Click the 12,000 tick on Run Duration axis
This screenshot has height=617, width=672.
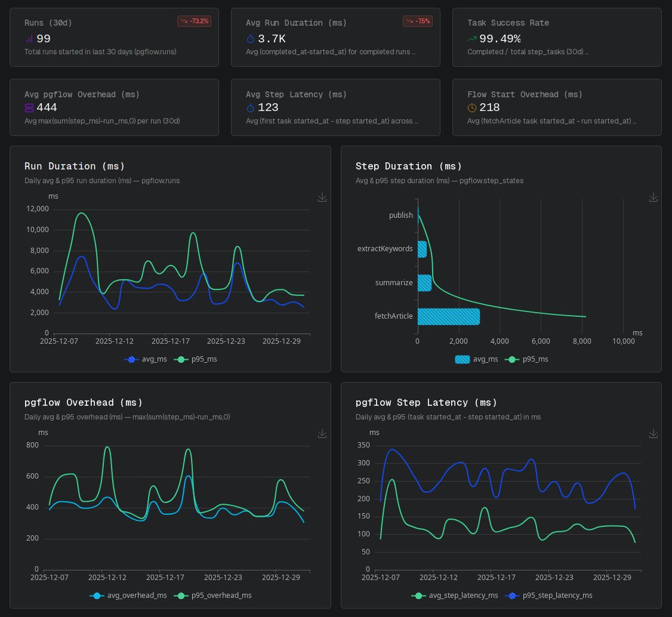(37, 209)
